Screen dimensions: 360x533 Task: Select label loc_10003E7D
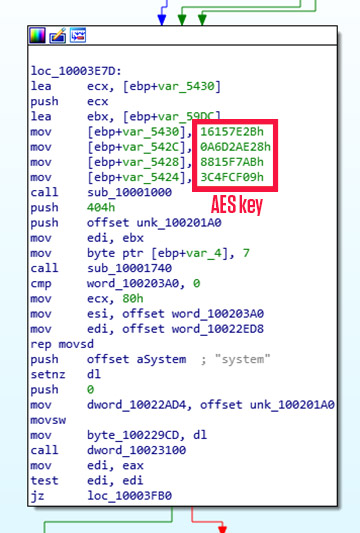click(76, 71)
